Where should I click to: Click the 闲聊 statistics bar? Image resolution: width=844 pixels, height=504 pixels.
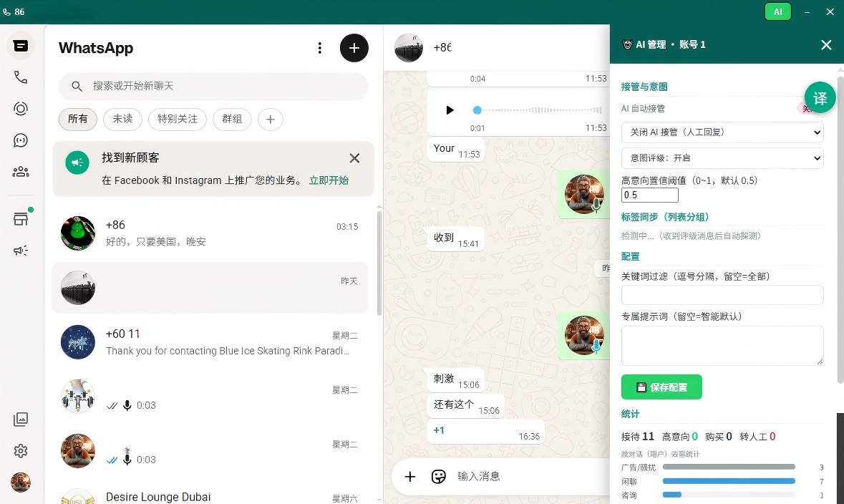[x=729, y=481]
